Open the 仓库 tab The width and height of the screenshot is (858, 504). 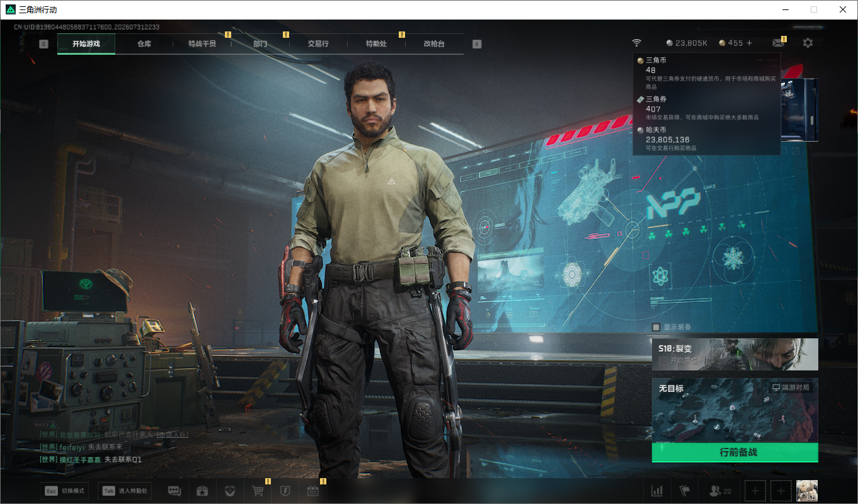pos(144,44)
